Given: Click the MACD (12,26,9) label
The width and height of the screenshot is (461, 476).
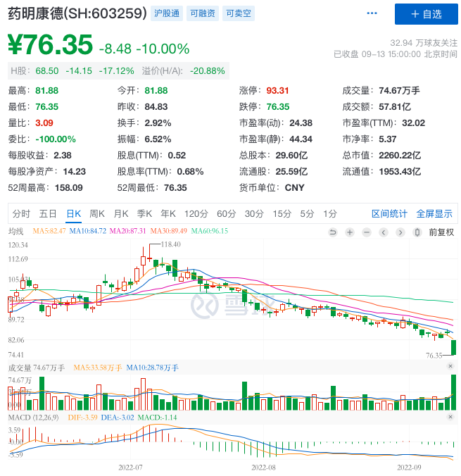Looking at the screenshot, I should click(x=33, y=418).
